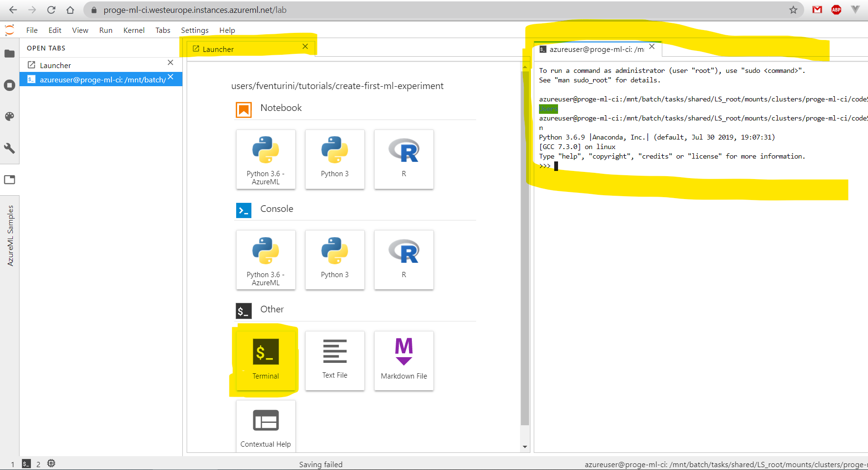Close the Launcher tab in main area

pyautogui.click(x=305, y=47)
